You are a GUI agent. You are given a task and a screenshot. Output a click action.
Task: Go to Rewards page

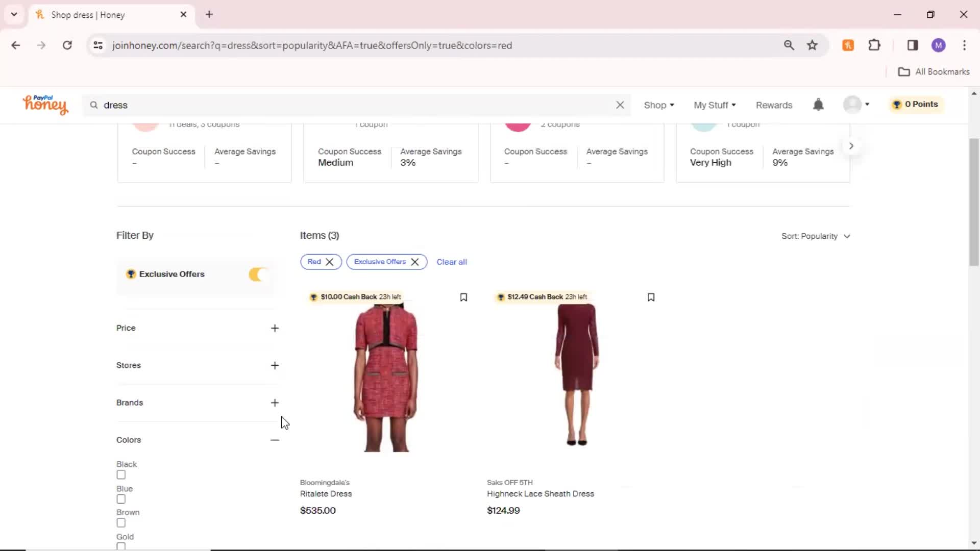(x=774, y=105)
